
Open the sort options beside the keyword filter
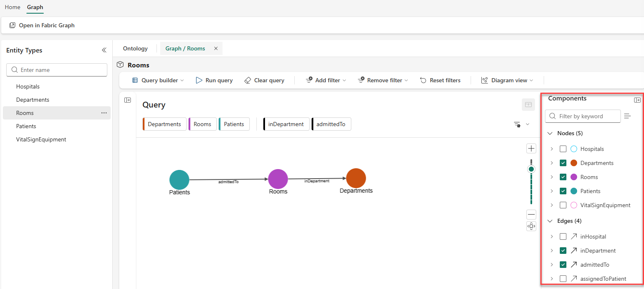(x=628, y=116)
